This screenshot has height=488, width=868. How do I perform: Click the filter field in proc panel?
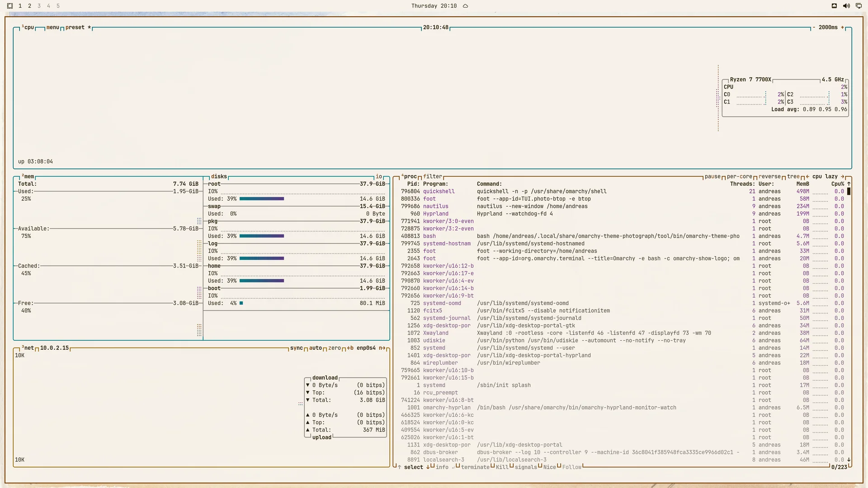433,177
